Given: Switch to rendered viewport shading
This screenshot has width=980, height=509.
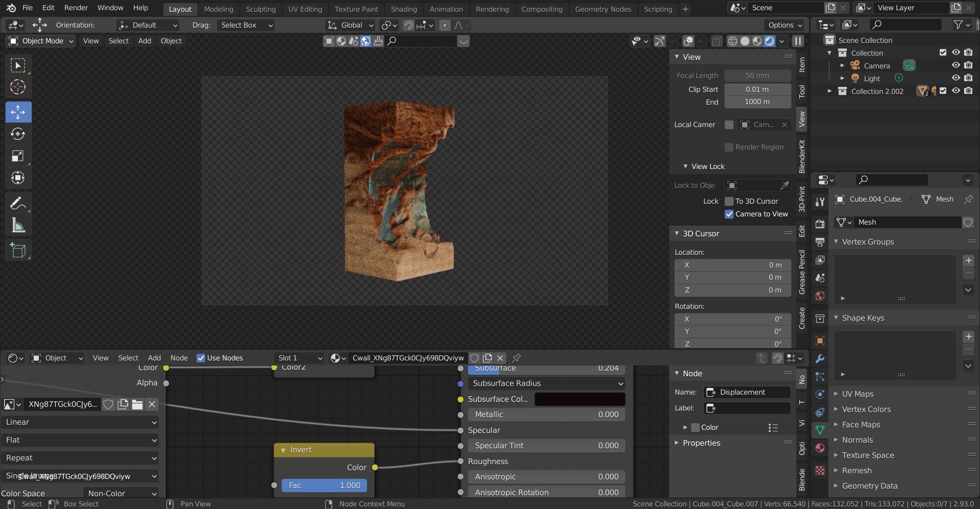Looking at the screenshot, I should (770, 41).
